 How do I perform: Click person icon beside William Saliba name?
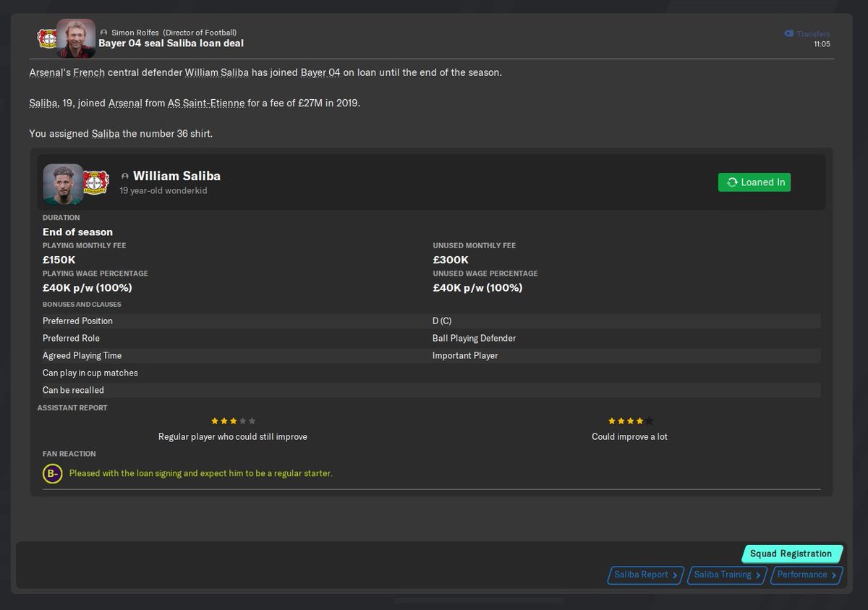125,176
